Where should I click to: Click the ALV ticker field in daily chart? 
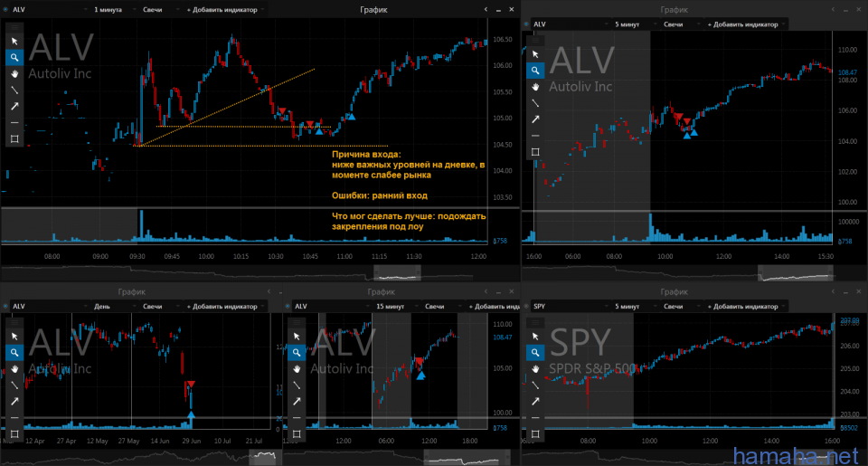click(48, 306)
